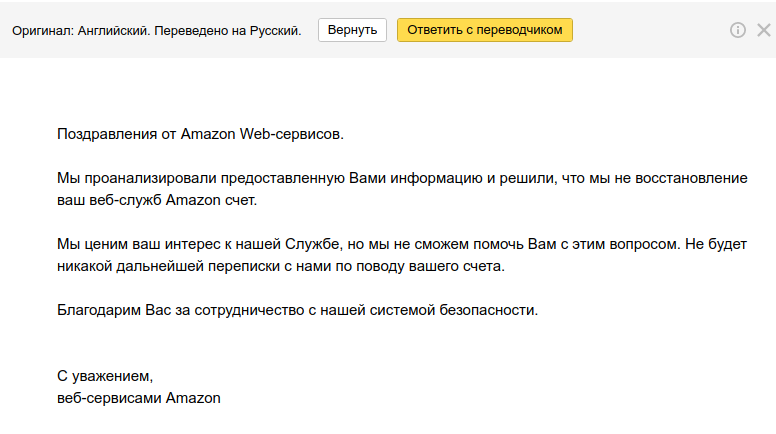This screenshot has width=776, height=434.
Task: Click the line "никакой дальнейшей переписки с нами"
Action: click(282, 266)
